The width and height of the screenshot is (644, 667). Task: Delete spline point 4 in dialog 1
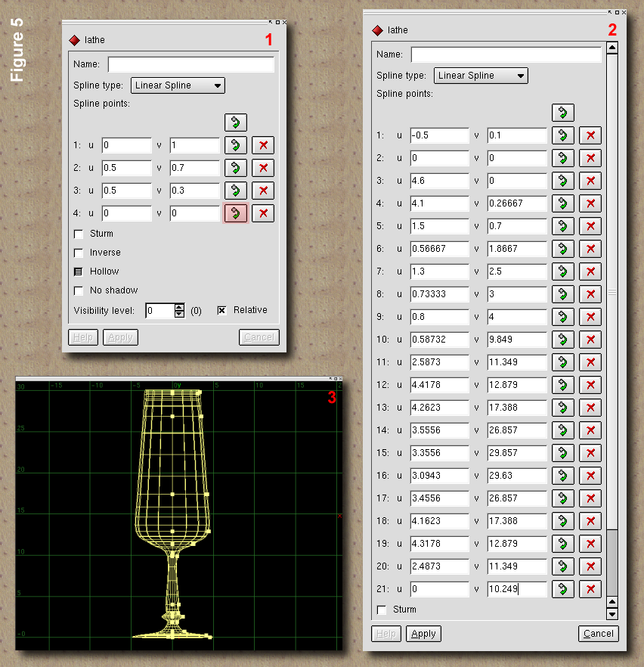pyautogui.click(x=263, y=213)
